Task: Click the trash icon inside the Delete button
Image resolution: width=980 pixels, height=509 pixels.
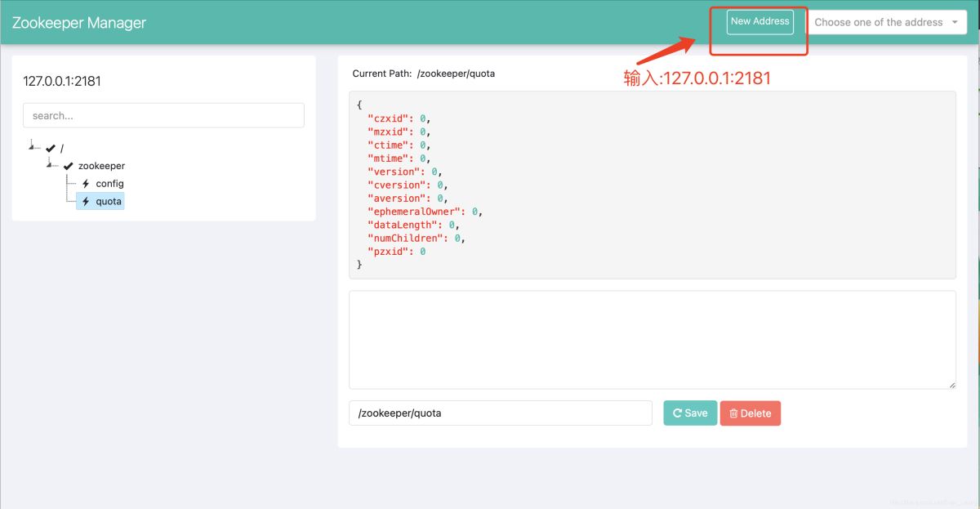Action: pyautogui.click(x=734, y=413)
